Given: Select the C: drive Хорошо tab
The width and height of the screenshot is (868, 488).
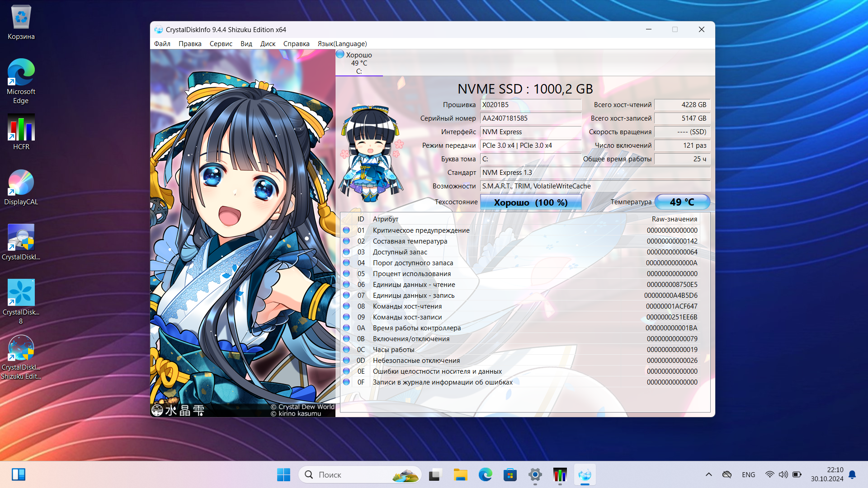Looking at the screenshot, I should 359,63.
